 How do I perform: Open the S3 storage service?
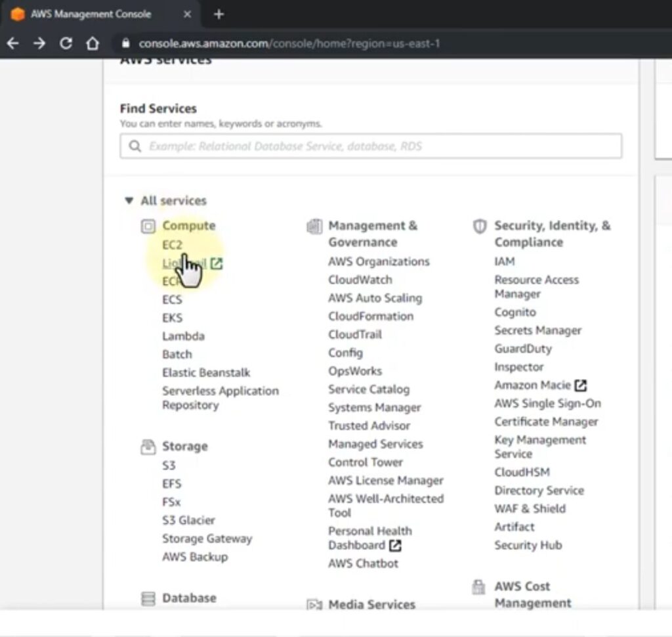169,466
